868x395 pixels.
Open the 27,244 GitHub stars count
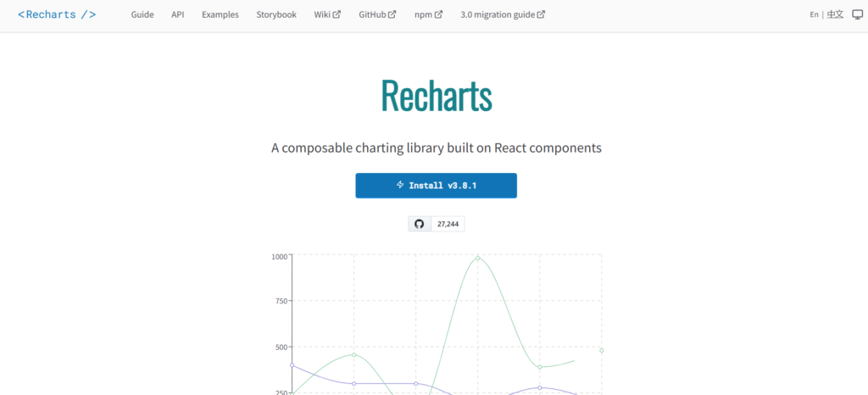448,224
